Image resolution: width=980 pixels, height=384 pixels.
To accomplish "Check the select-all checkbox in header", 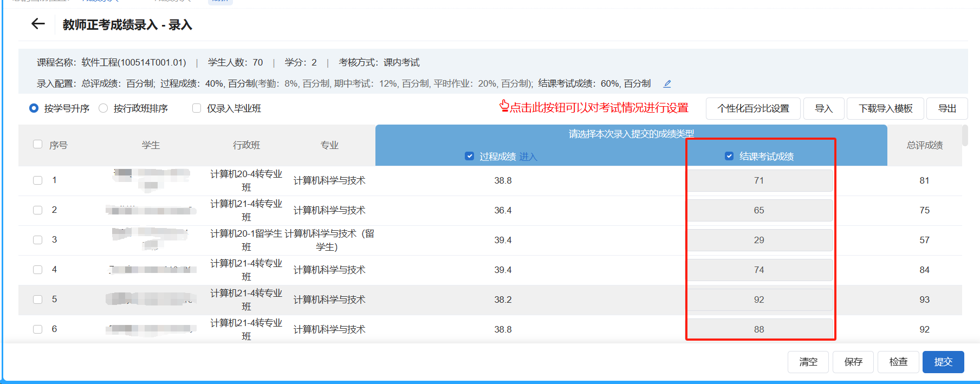I will [37, 144].
